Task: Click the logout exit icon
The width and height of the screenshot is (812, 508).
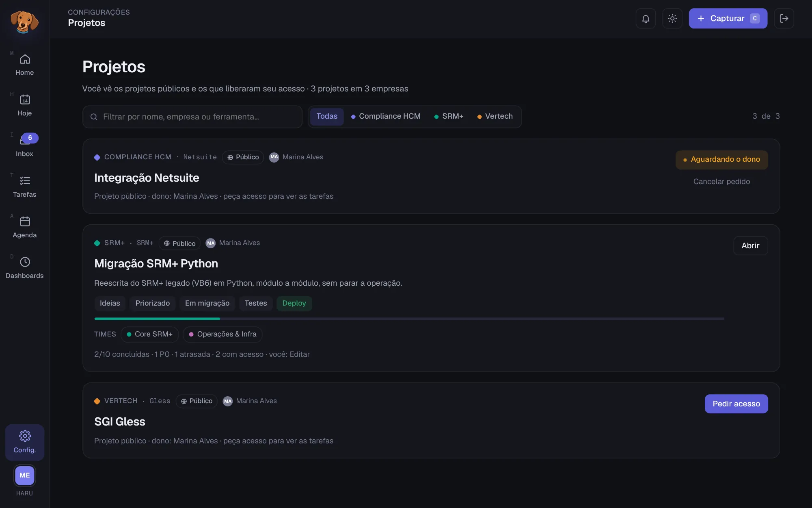Action: 784,19
